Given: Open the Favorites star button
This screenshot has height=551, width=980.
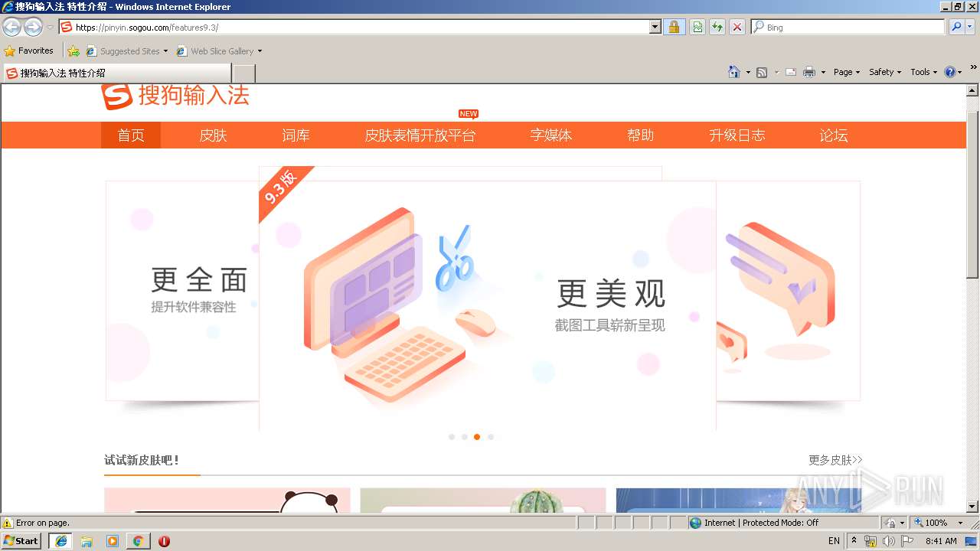Looking at the screenshot, I should [29, 51].
